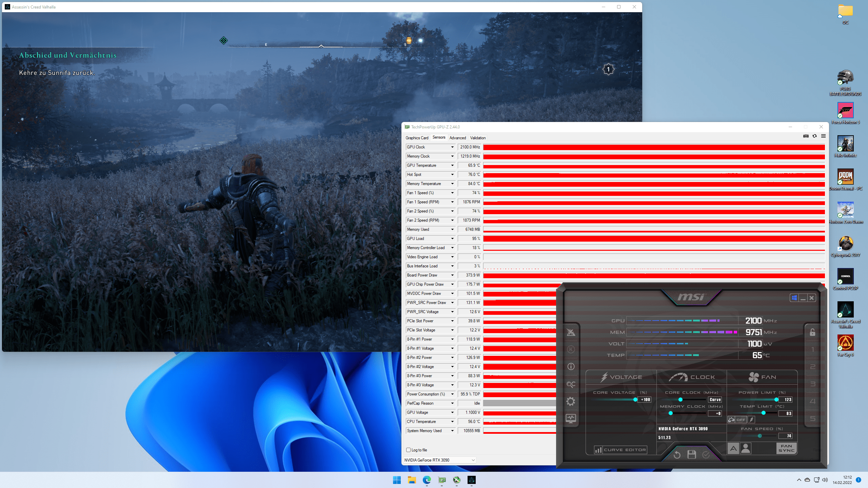Open Afterburner hardware monitor icon
The height and width of the screenshot is (488, 868).
571,419
